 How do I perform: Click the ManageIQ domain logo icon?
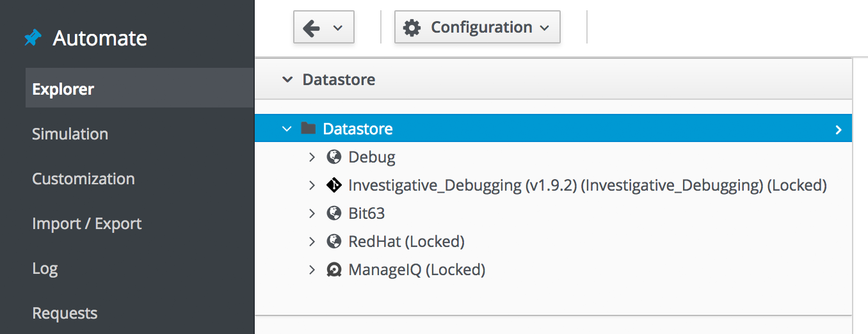coord(334,270)
